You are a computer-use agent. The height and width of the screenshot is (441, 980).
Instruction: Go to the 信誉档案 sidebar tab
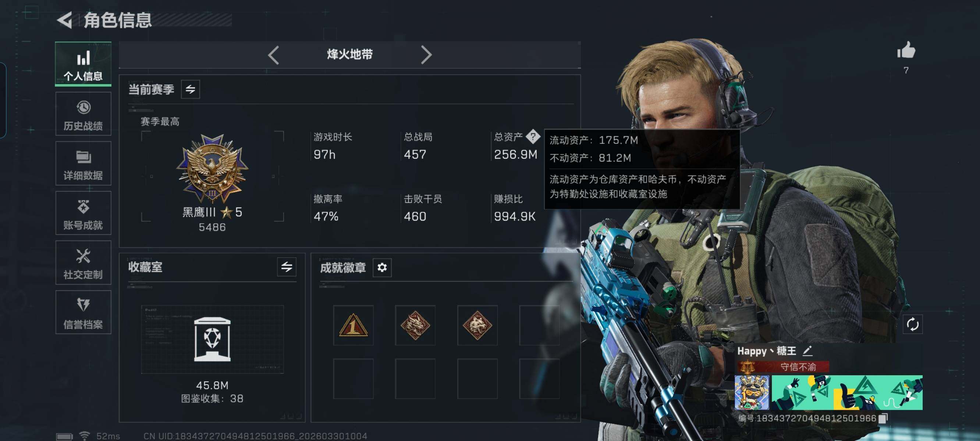click(x=83, y=312)
